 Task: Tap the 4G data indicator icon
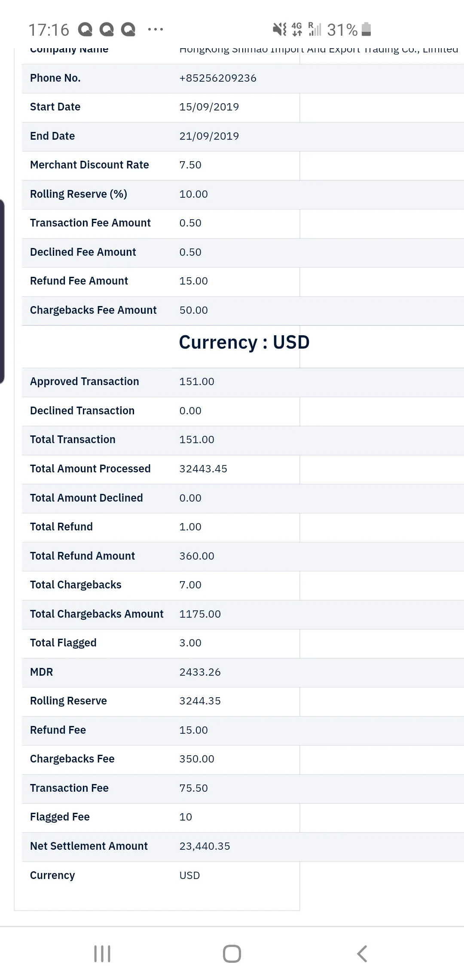pyautogui.click(x=297, y=29)
